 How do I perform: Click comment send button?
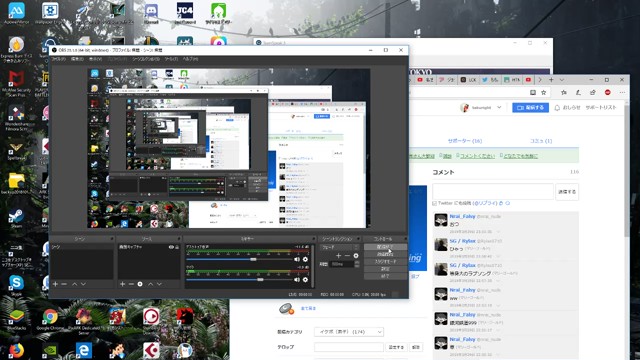567,192
